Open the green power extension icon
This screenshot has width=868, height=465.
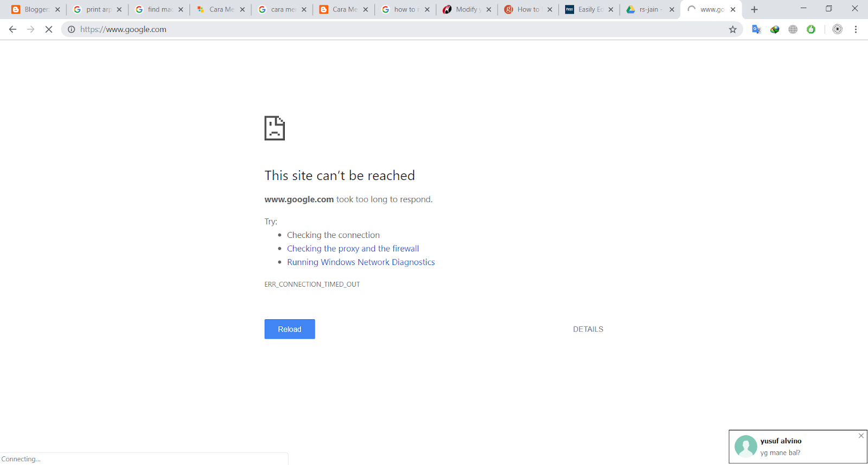tap(811, 29)
